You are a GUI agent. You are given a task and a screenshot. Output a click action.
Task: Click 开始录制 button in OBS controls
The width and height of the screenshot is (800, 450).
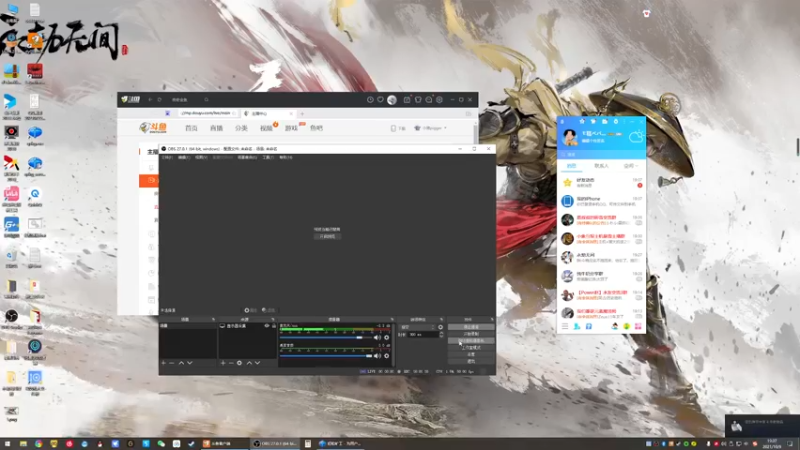coord(471,334)
